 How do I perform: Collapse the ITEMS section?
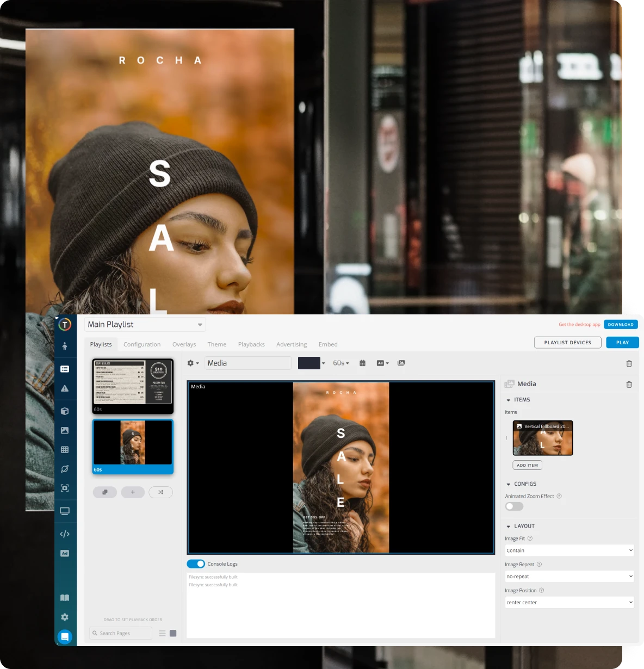[509, 400]
